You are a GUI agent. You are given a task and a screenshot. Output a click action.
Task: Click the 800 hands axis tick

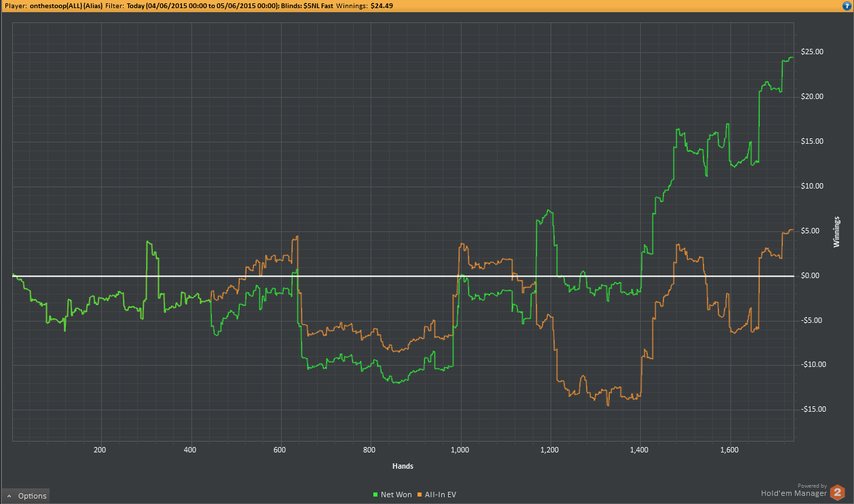pos(370,450)
